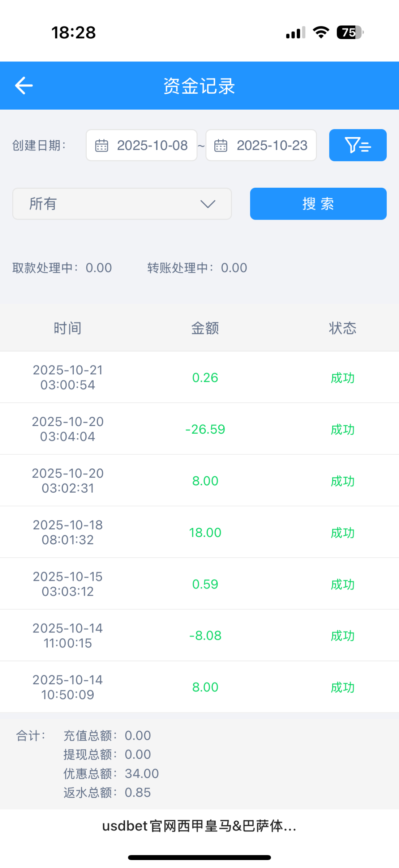Screen dimensions: 399x868
Task: Tap the usdbet官网 page title link
Action: 199,826
